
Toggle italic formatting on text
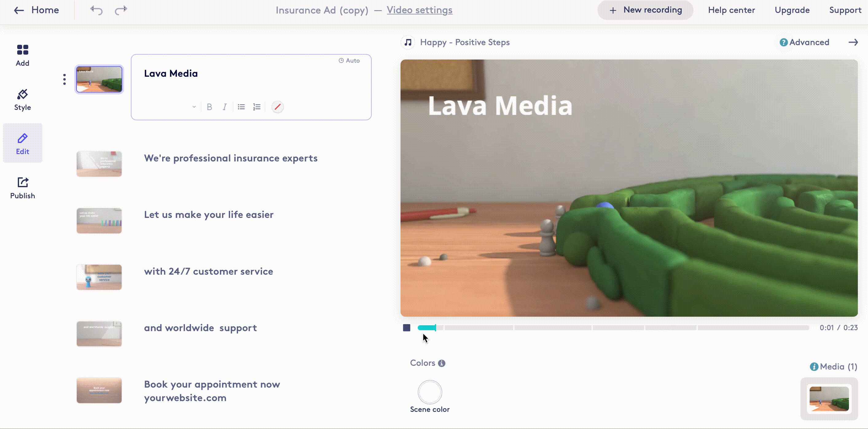pyautogui.click(x=225, y=107)
